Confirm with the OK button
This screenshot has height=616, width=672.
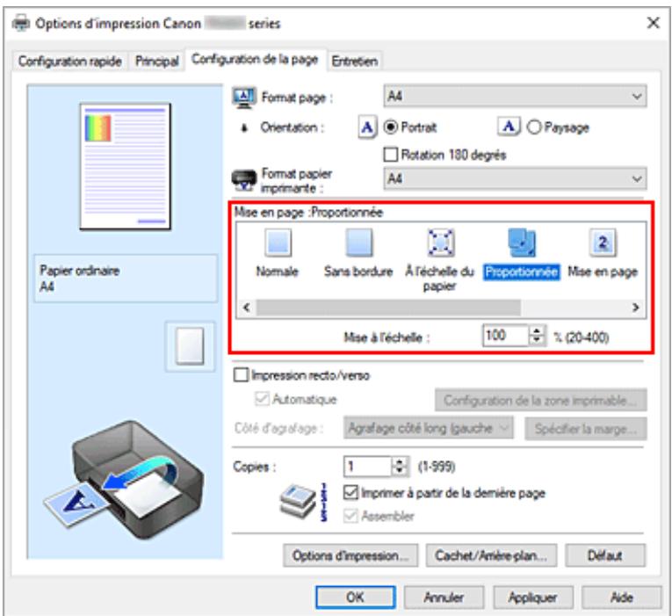[x=355, y=598]
